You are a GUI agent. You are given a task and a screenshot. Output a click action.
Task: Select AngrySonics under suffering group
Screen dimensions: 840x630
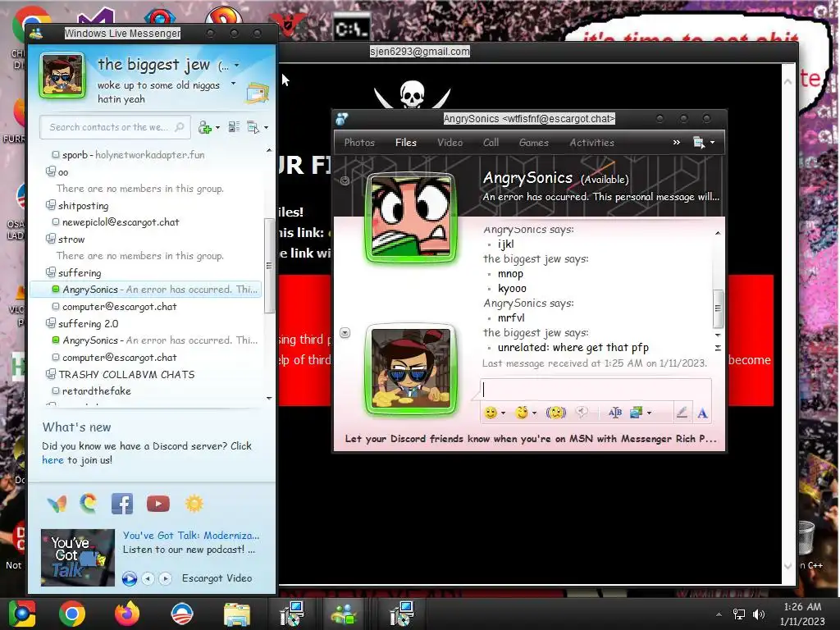146,290
